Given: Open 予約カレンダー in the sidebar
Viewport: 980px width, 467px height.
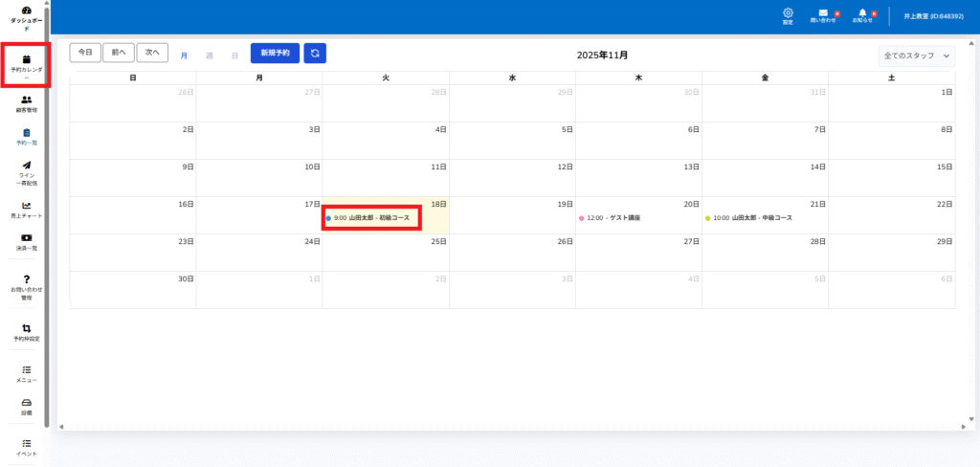Looking at the screenshot, I should tap(27, 60).
